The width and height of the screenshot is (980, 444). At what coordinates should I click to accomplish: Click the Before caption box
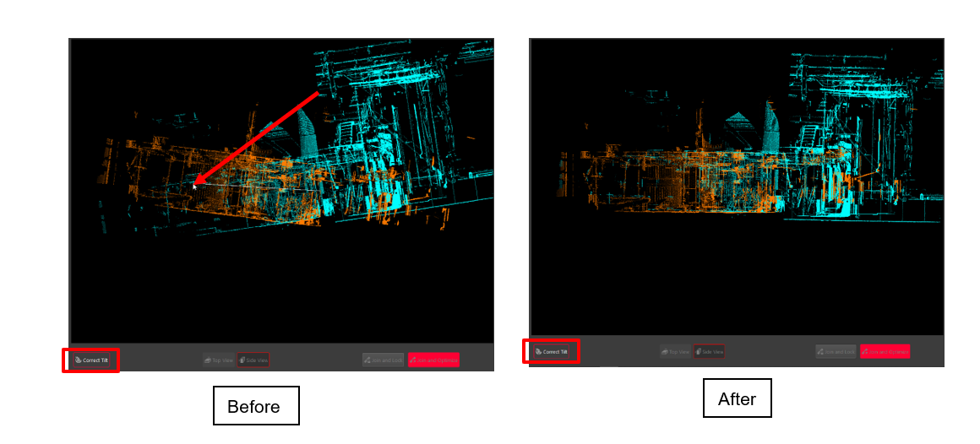255,406
